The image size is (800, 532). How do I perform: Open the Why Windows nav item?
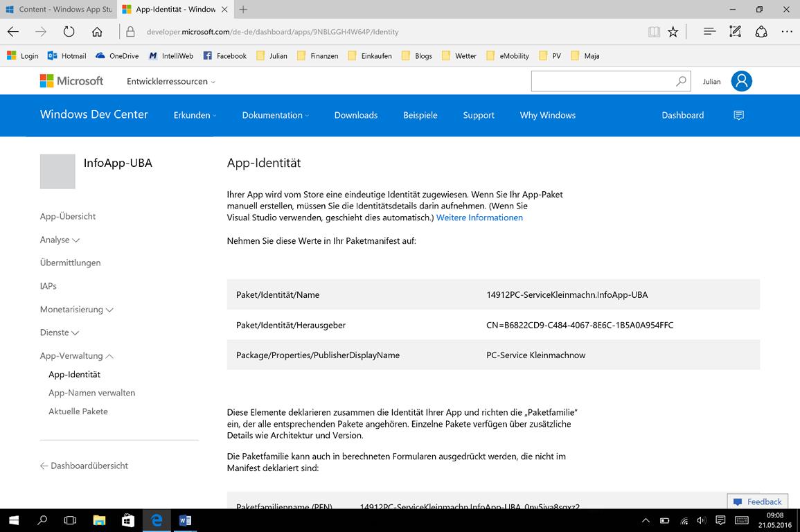pyautogui.click(x=547, y=115)
